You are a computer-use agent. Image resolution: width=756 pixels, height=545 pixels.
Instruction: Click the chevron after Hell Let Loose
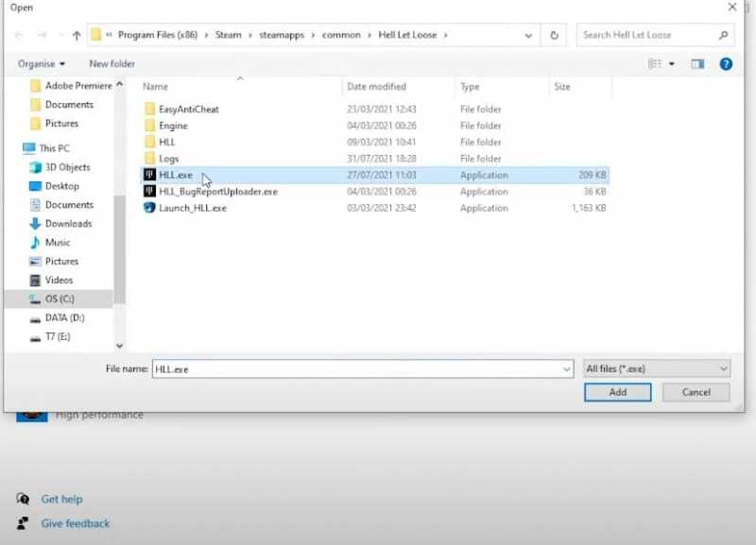[445, 35]
